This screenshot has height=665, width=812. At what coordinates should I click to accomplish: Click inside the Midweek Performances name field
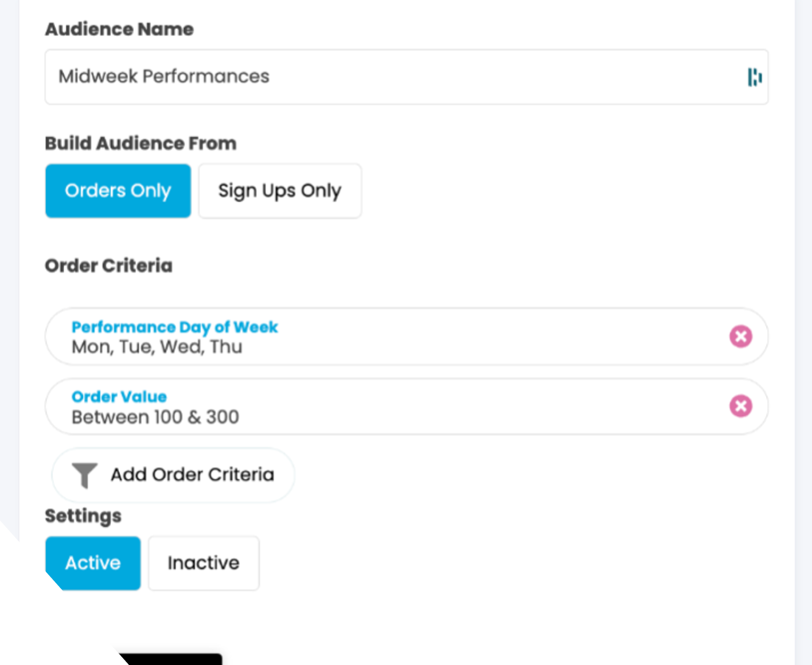(344, 77)
